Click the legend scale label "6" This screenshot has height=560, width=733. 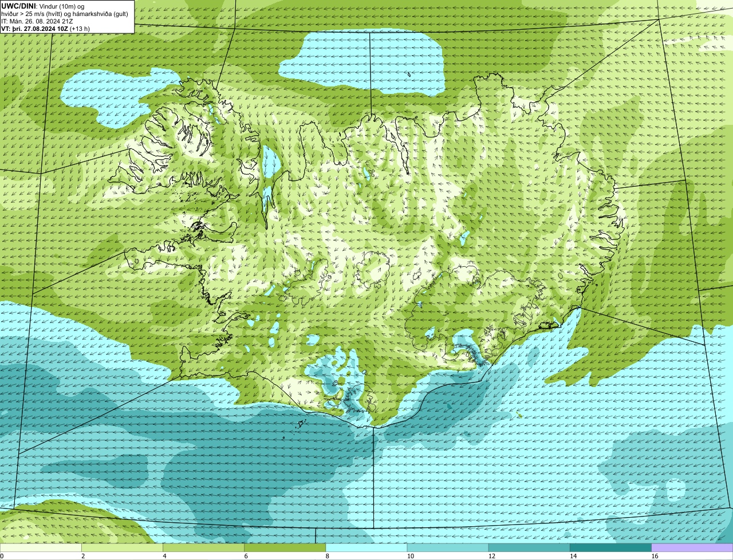pos(246,556)
